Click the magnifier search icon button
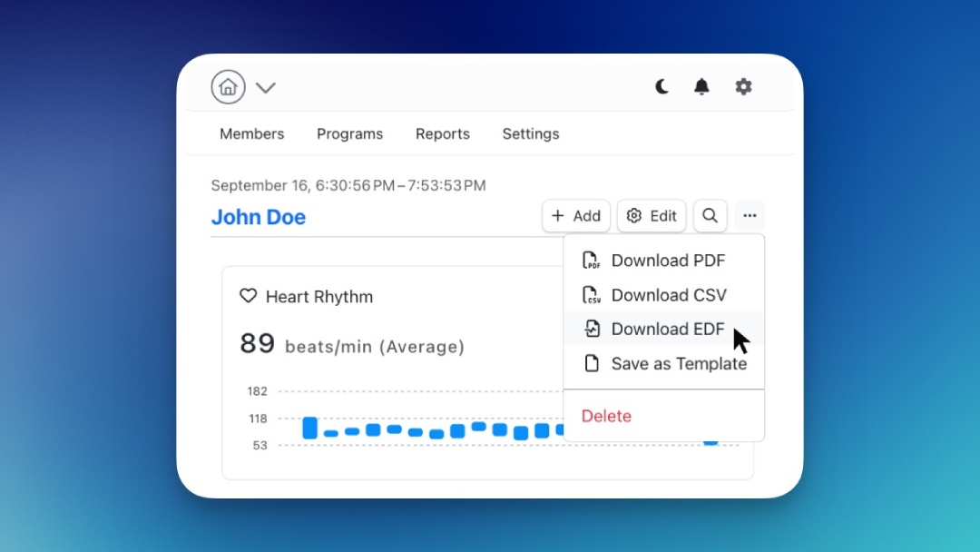Screen dimensions: 980x552 tap(710, 216)
